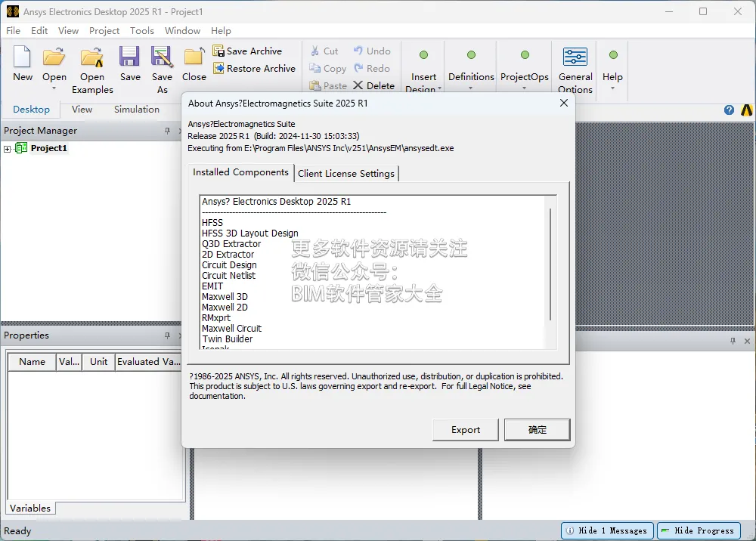The image size is (756, 541).
Task: Click the Open folder icon
Action: coord(54,57)
